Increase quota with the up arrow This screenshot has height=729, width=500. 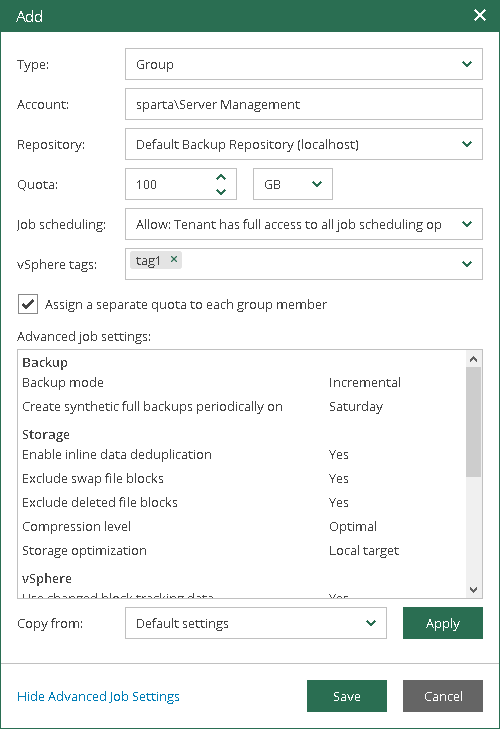tap(221, 177)
